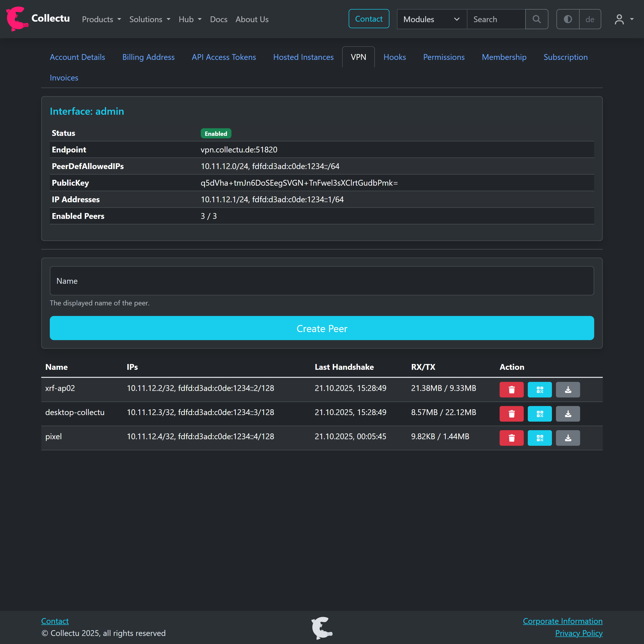This screenshot has width=644, height=644.
Task: Switch to the Hooks tab
Action: click(394, 57)
